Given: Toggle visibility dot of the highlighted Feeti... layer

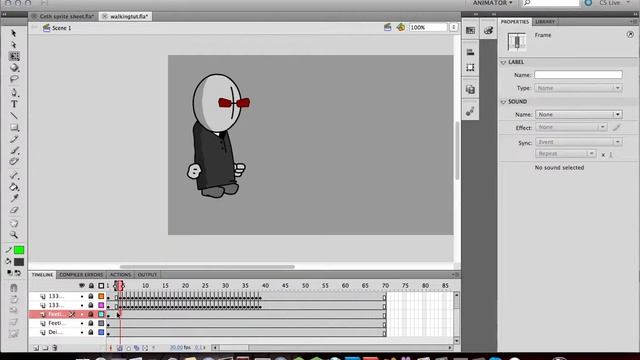Looking at the screenshot, I should pyautogui.click(x=82, y=315).
